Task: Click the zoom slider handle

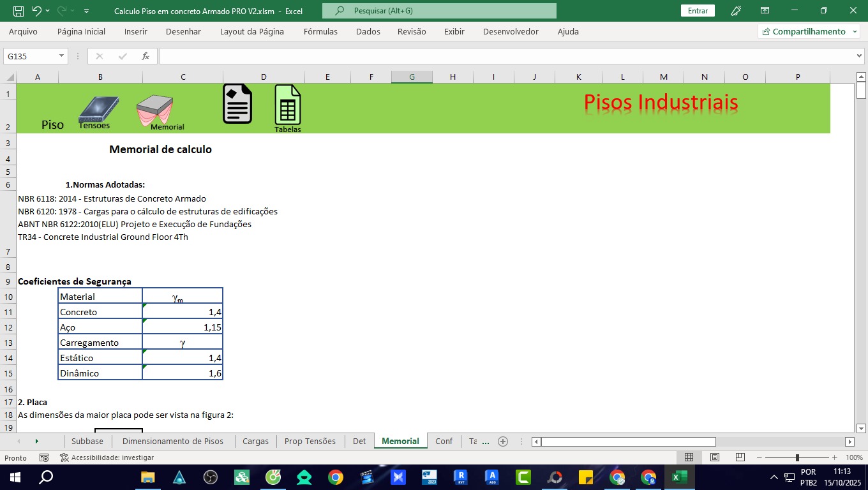Action: tap(797, 457)
